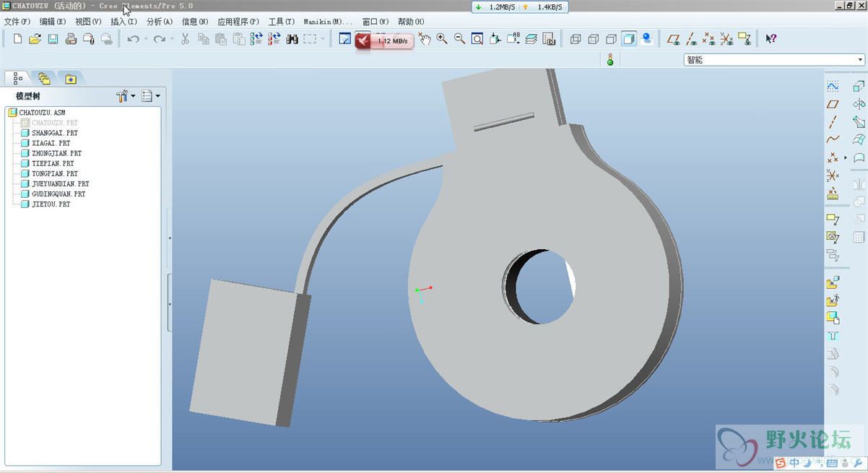
Task: Save the model with the diskette icon
Action: 53,39
